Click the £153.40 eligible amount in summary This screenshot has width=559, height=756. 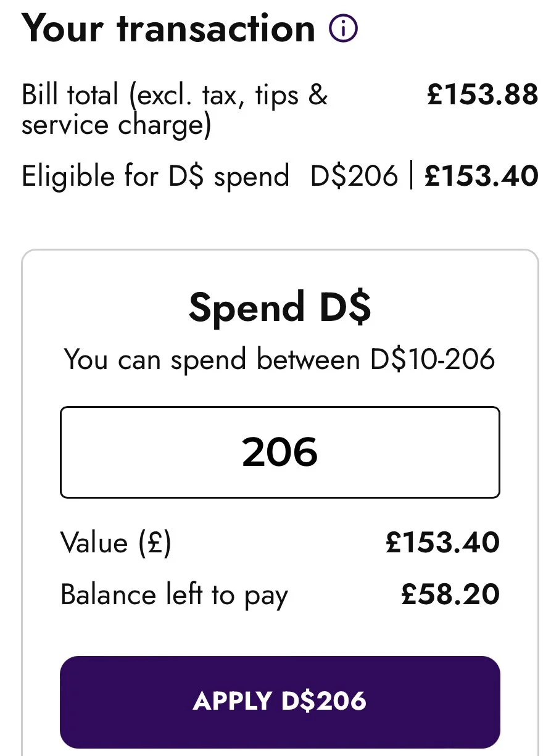click(482, 177)
